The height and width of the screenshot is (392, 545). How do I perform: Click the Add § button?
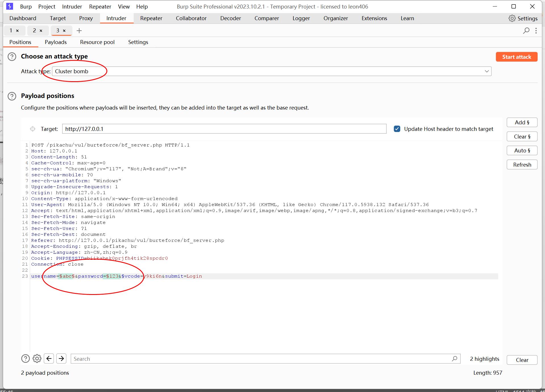click(x=522, y=122)
